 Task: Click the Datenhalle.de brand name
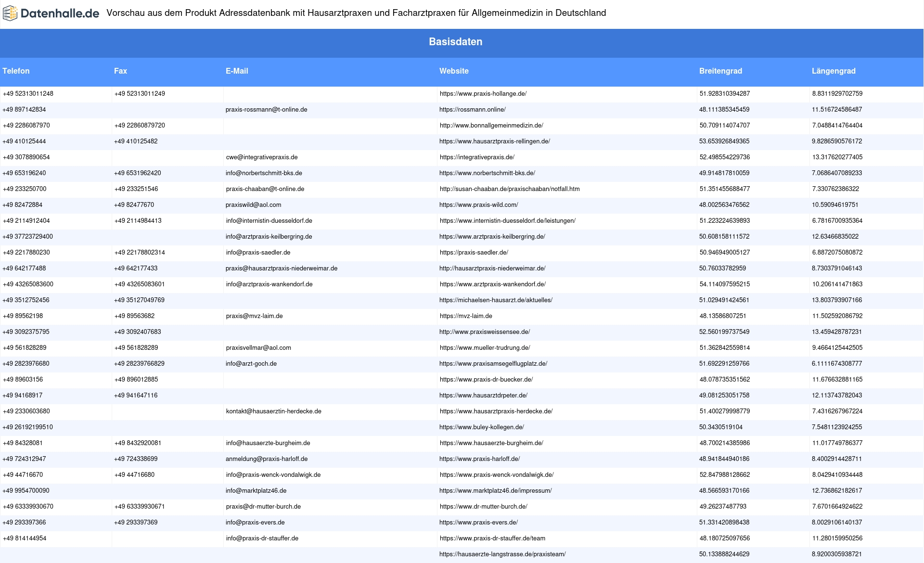pyautogui.click(x=60, y=13)
